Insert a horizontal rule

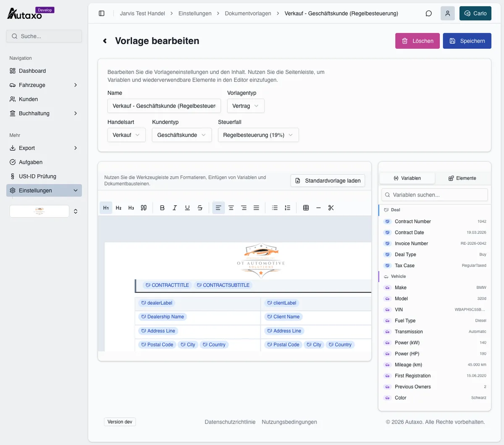point(318,208)
